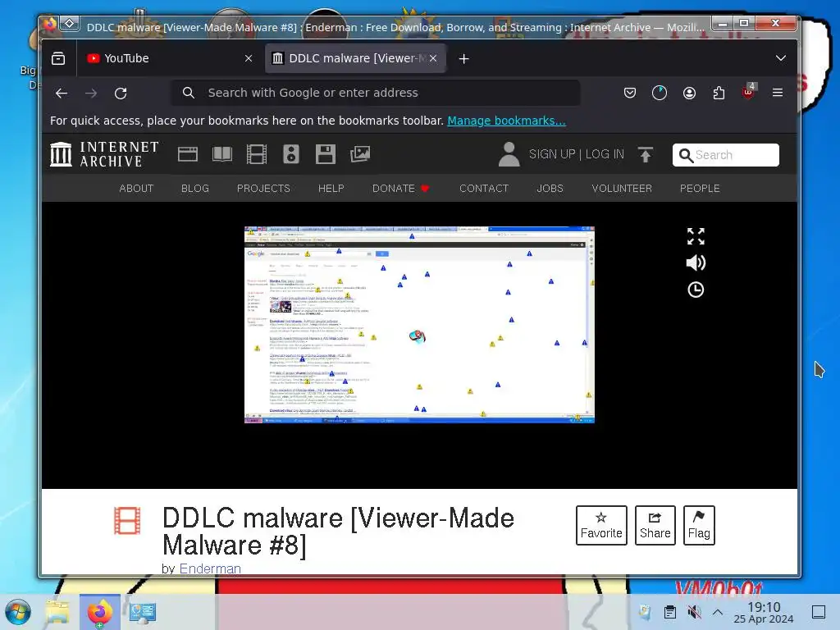Click the Firefox taskbar icon
Viewport: 840px width, 630px height.
coord(100,612)
